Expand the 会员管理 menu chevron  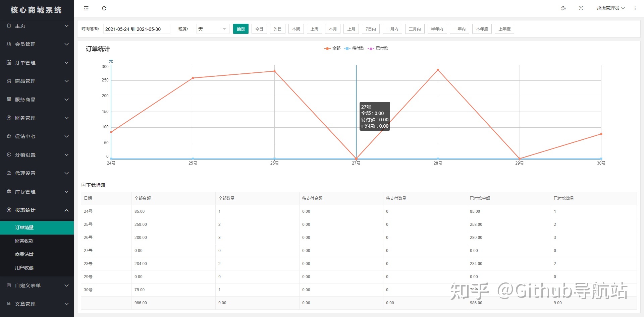[x=66, y=44]
